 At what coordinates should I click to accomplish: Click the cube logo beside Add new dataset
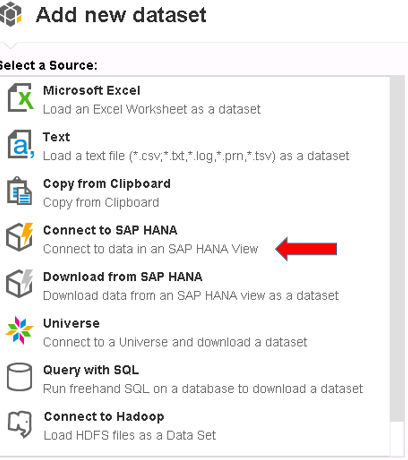[11, 14]
